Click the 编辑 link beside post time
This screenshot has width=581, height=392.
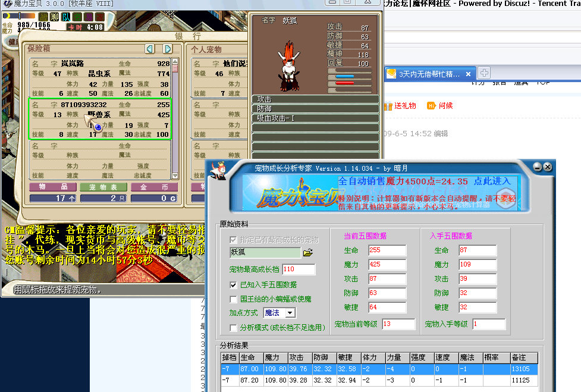tap(441, 134)
